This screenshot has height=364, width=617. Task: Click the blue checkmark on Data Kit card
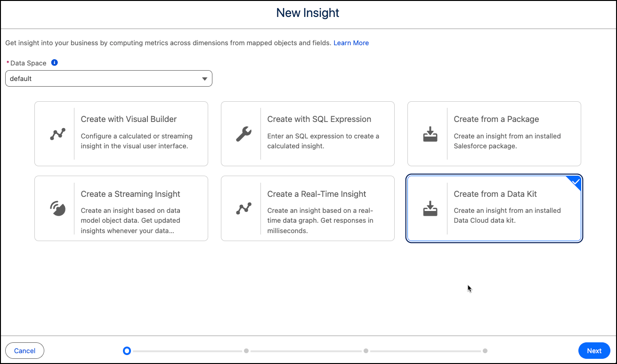tap(576, 181)
